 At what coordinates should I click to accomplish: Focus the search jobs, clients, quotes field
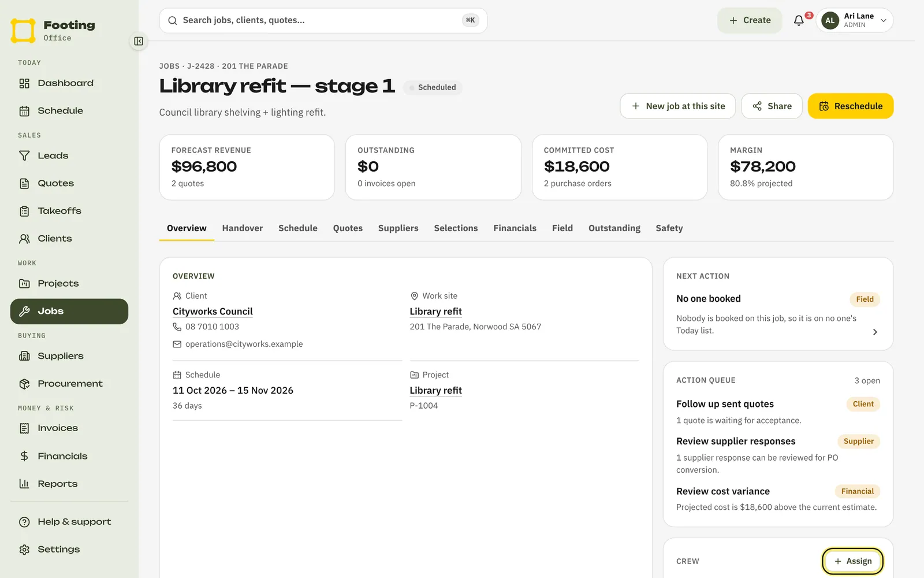[323, 20]
